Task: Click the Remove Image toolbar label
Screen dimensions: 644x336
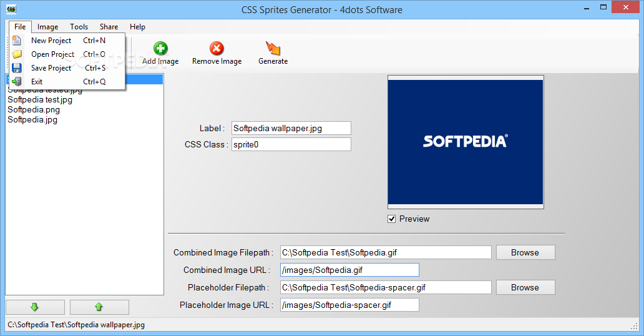Action: coord(217,61)
